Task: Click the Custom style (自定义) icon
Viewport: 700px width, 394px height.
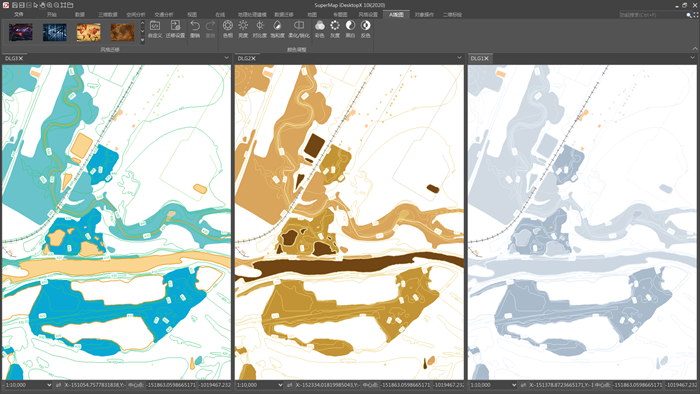Action: click(x=155, y=29)
